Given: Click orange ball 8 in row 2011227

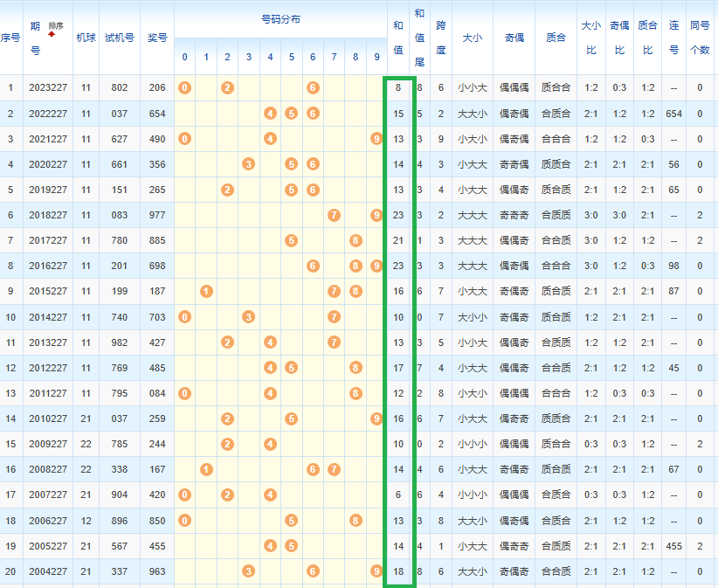Looking at the screenshot, I should (x=356, y=393).
